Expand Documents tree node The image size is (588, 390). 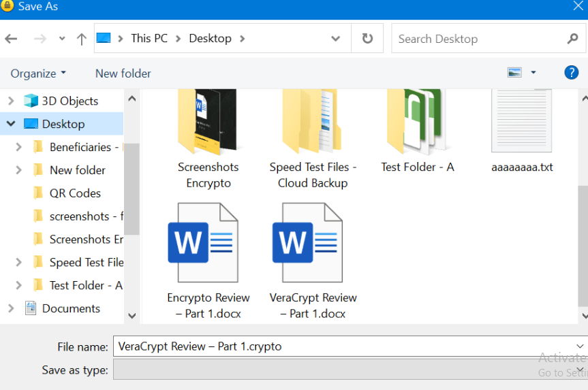click(11, 308)
